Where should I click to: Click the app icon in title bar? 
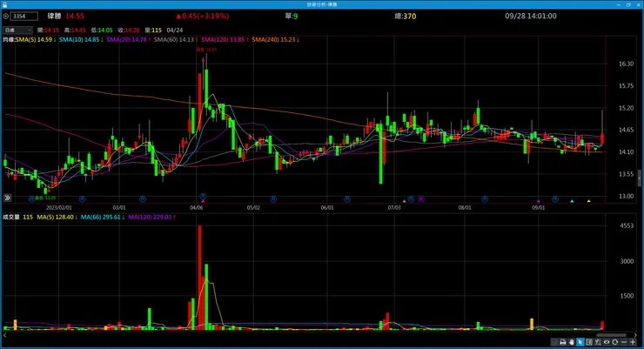[x=4, y=4]
